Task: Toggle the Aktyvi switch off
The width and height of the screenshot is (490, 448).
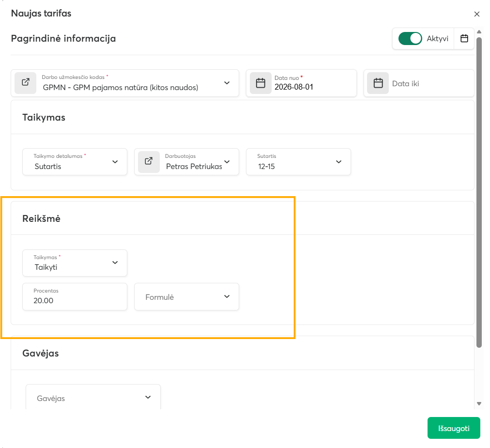Action: click(410, 38)
